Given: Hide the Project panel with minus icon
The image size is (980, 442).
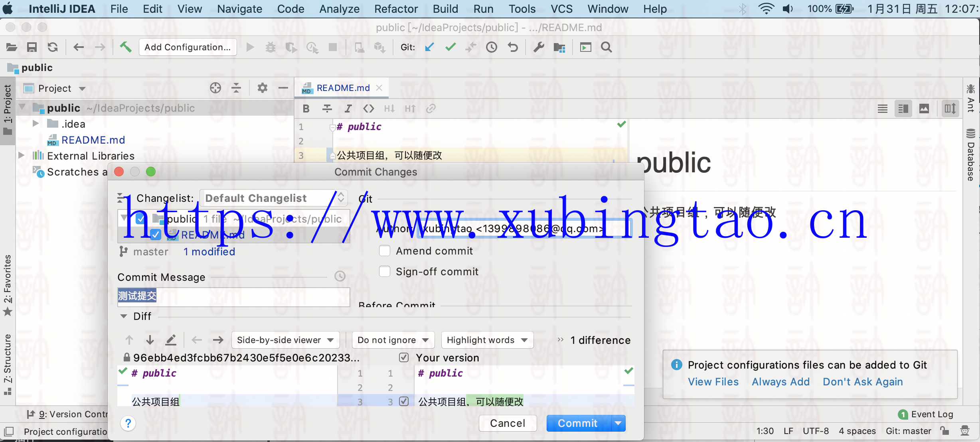Looking at the screenshot, I should point(283,88).
